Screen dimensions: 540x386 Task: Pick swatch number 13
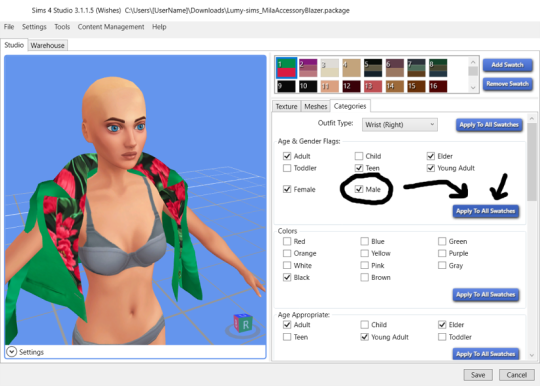click(373, 86)
